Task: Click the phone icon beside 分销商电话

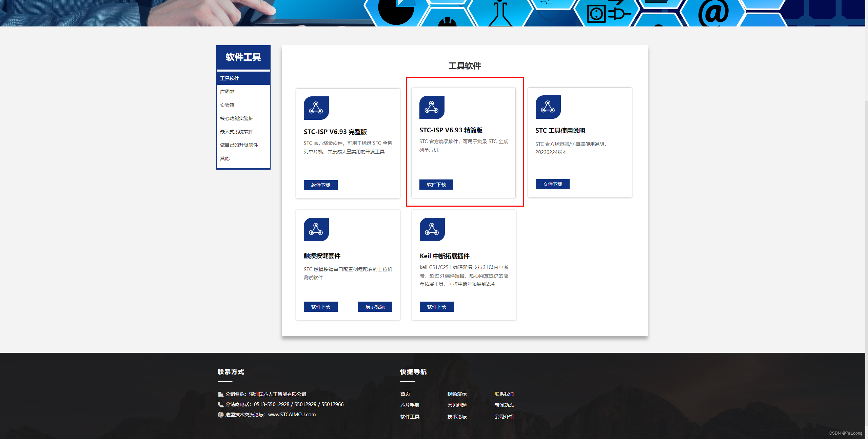Action: coord(220,404)
